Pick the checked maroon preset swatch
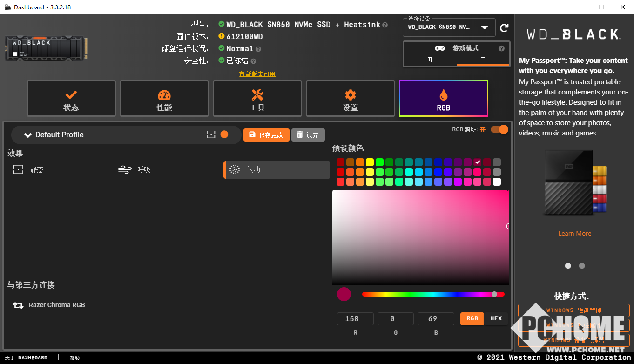Screen dimensions: 634x364 [x=478, y=162]
